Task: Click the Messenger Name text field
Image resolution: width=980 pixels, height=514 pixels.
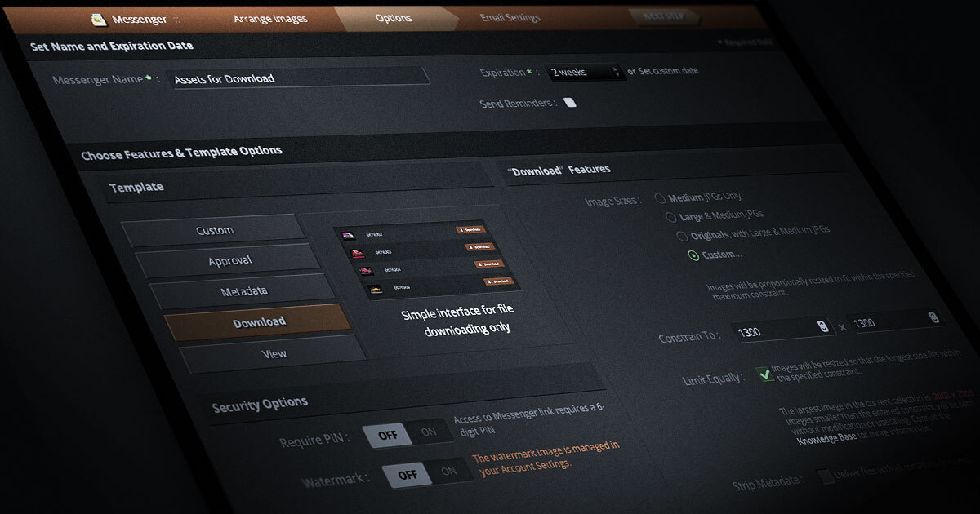Action: click(299, 78)
